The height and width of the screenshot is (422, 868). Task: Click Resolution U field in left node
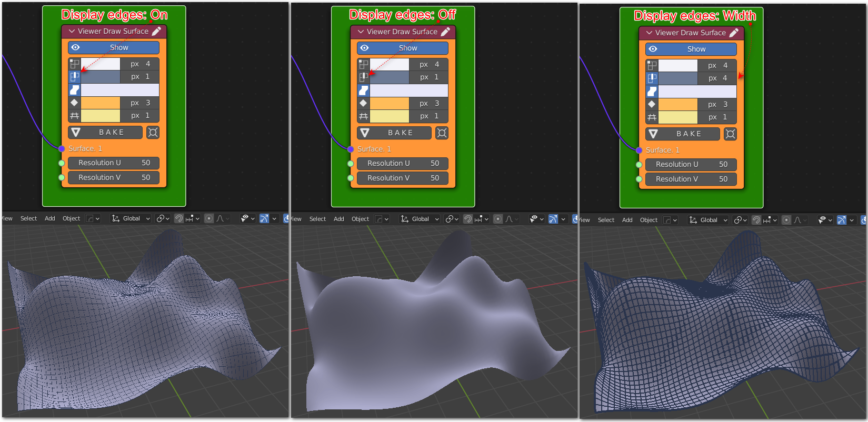[114, 163]
